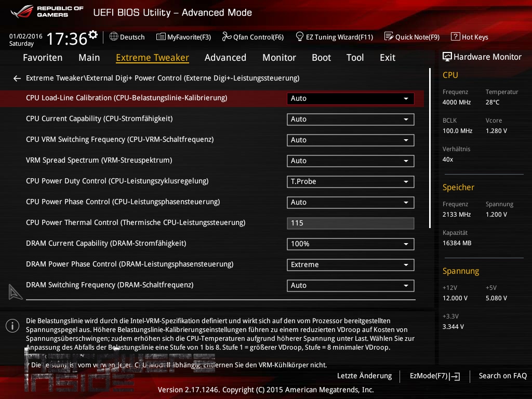
Task: Switch to the Main tab
Action: click(x=89, y=58)
